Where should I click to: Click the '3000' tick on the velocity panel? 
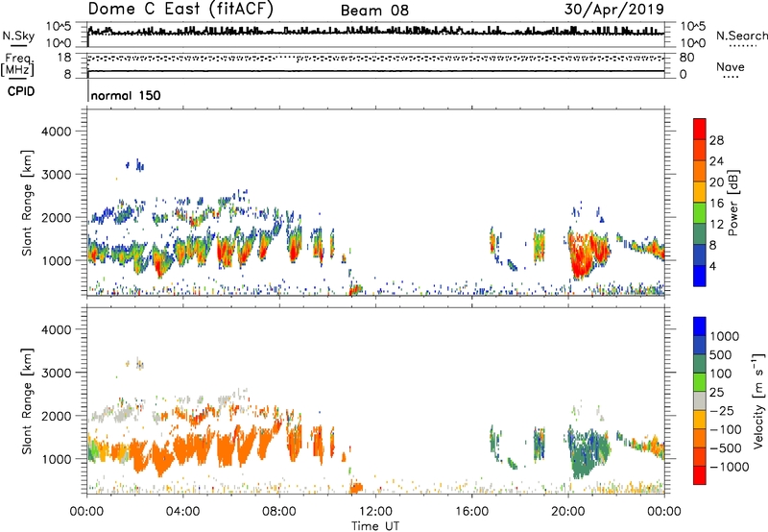point(57,373)
